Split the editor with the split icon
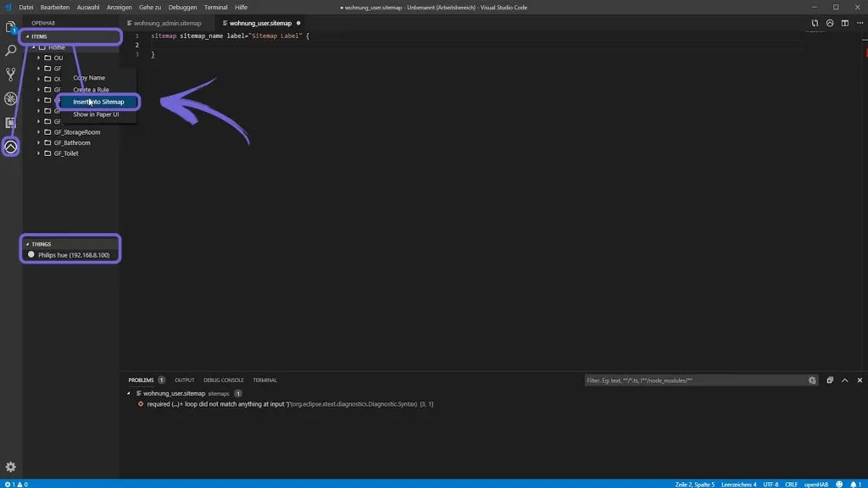Image resolution: width=868 pixels, height=488 pixels. tap(845, 23)
